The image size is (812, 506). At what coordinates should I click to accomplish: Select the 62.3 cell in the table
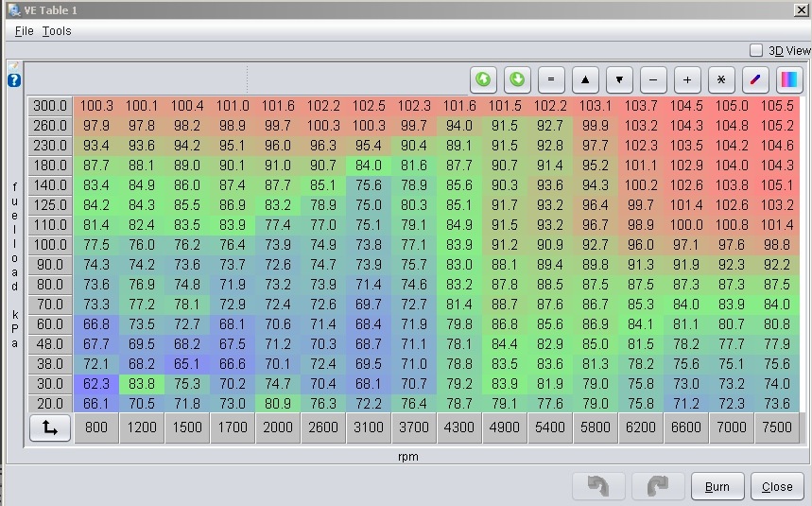pos(96,384)
